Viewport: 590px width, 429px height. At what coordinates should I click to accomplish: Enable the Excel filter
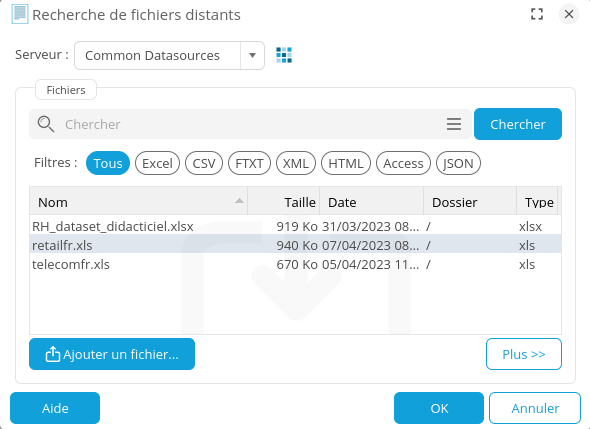(x=157, y=163)
